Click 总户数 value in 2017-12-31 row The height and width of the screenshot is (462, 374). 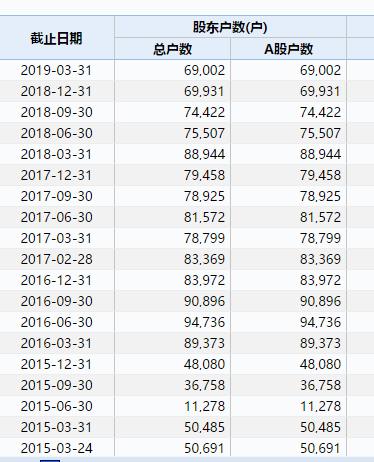[x=204, y=175]
